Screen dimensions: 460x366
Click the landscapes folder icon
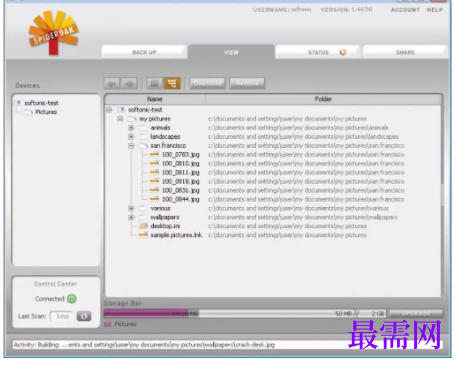point(143,137)
